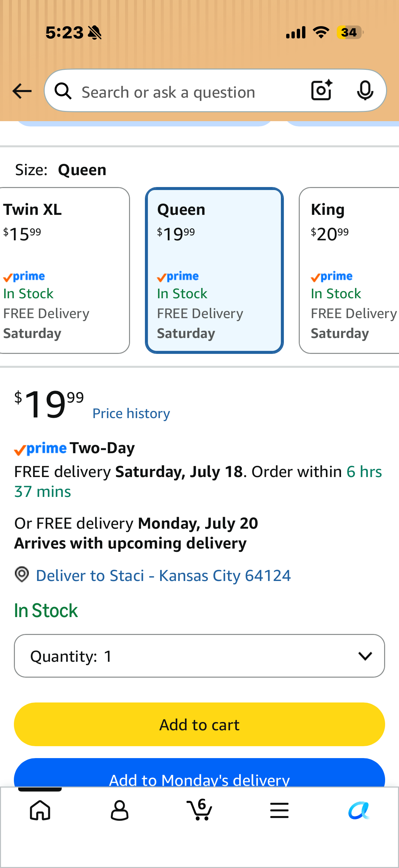Change delivery address Kansas City 64124
The height and width of the screenshot is (868, 399).
click(163, 575)
